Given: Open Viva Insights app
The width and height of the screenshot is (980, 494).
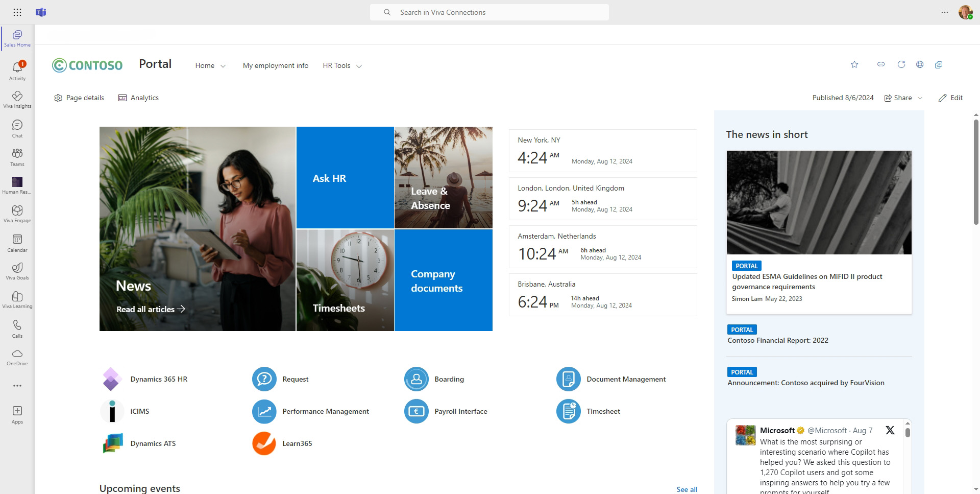Looking at the screenshot, I should [x=17, y=100].
